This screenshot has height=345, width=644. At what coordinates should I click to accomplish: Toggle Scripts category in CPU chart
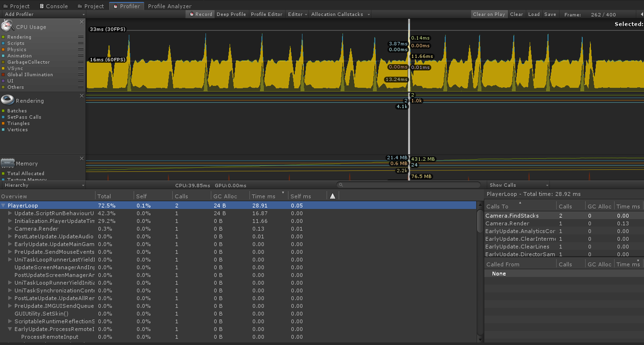(13, 43)
